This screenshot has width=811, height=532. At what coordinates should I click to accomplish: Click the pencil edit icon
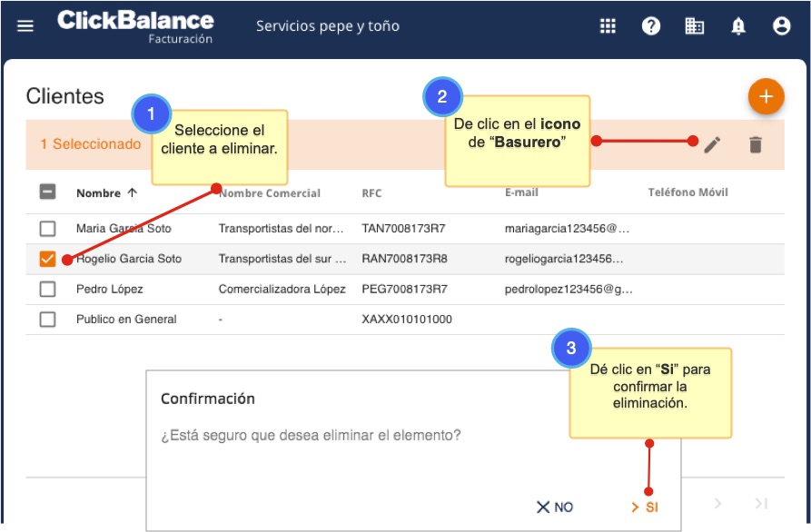[712, 144]
